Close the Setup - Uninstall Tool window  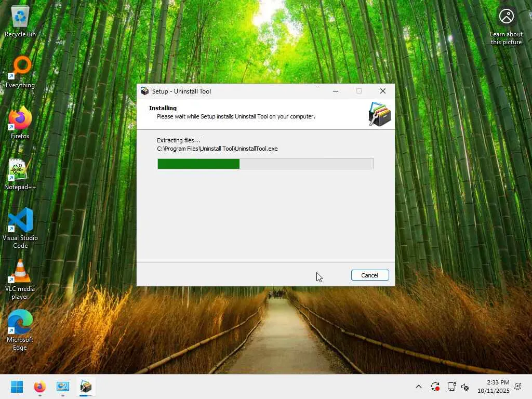point(383,91)
